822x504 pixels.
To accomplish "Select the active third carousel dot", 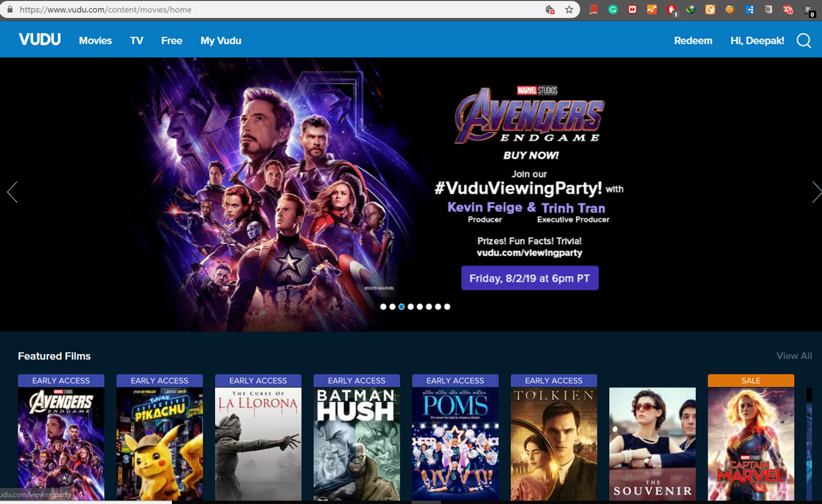I will click(x=401, y=307).
